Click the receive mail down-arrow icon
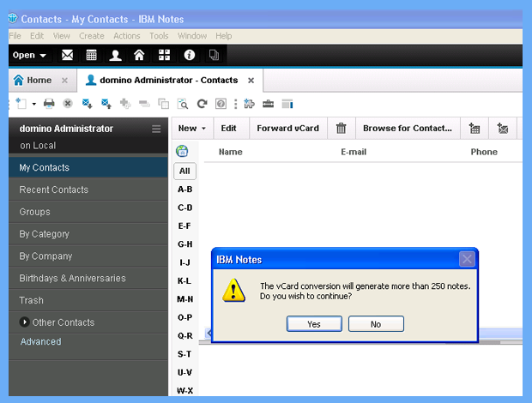This screenshot has height=403, width=532. [88, 104]
